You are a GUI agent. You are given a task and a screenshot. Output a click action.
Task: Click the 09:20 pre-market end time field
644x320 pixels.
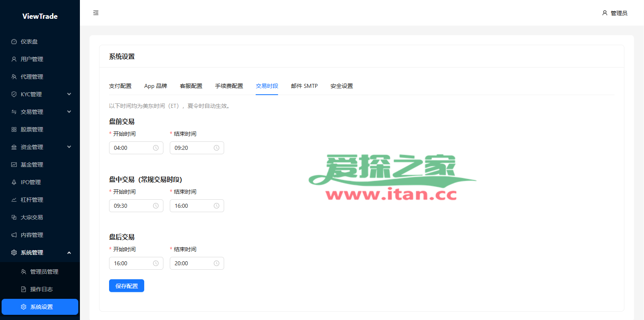(197, 148)
